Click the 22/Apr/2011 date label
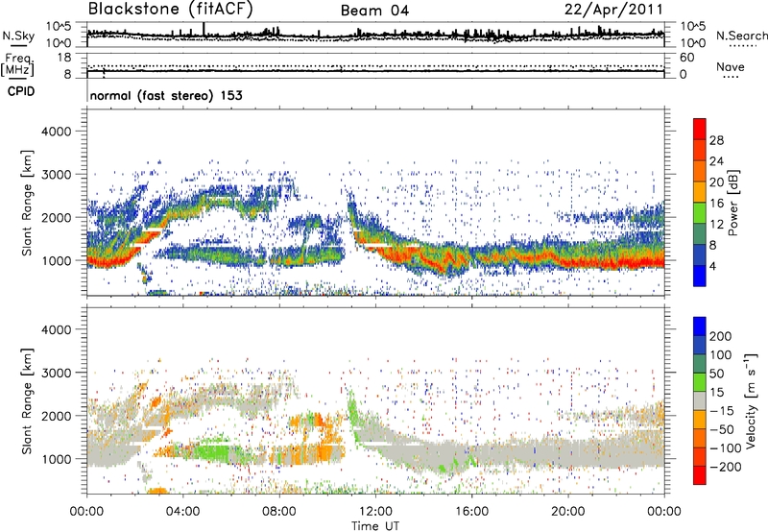 613,10
